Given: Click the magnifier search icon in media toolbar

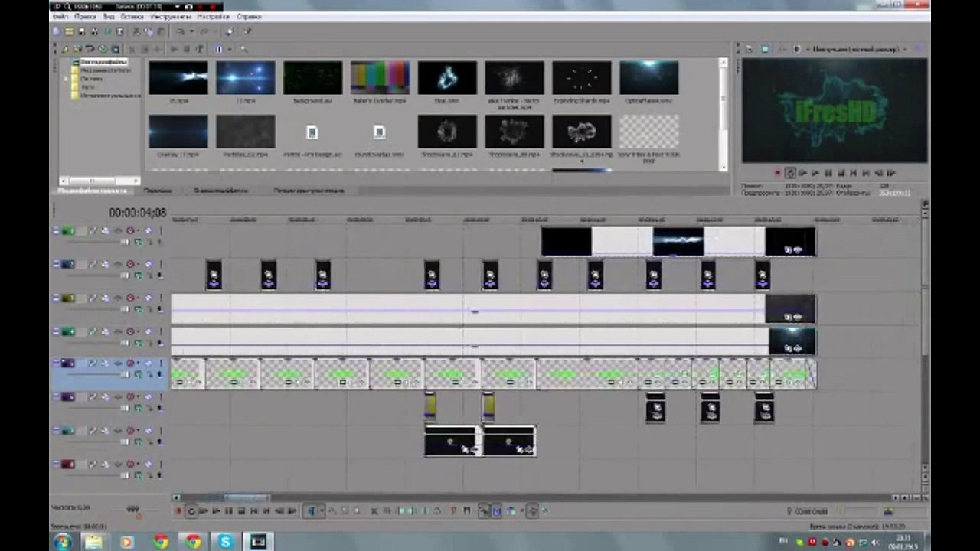Looking at the screenshot, I should coord(244,49).
